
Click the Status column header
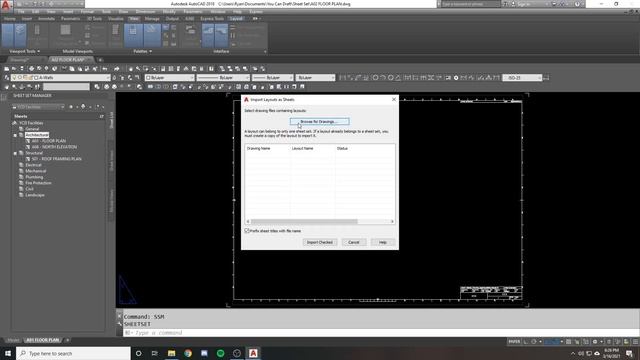click(342, 149)
